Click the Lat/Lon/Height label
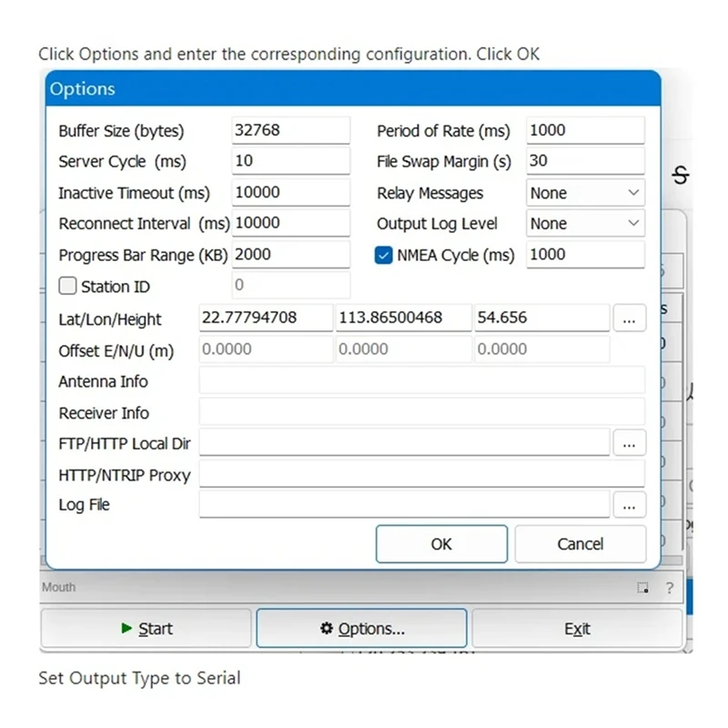This screenshot has width=728, height=728. tap(110, 319)
